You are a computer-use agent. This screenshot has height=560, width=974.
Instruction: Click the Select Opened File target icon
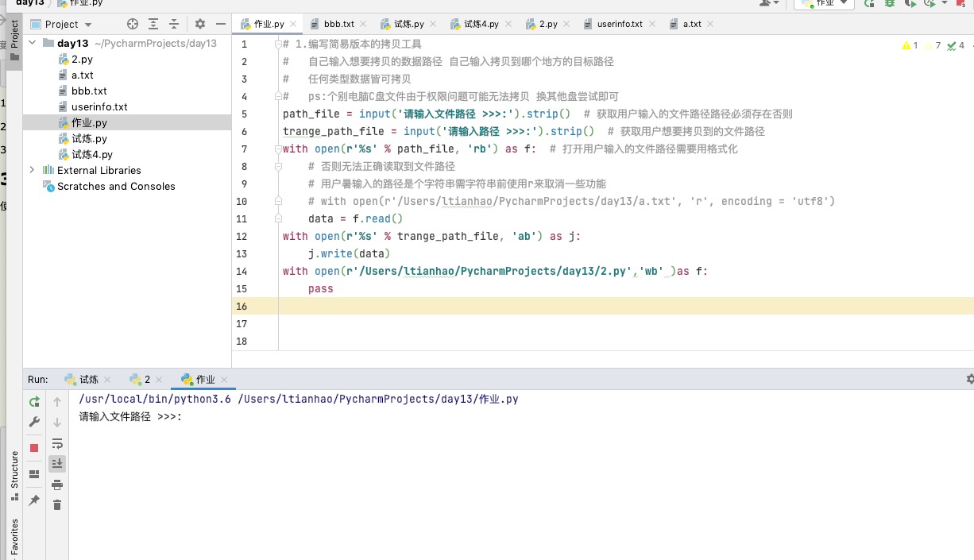point(133,25)
